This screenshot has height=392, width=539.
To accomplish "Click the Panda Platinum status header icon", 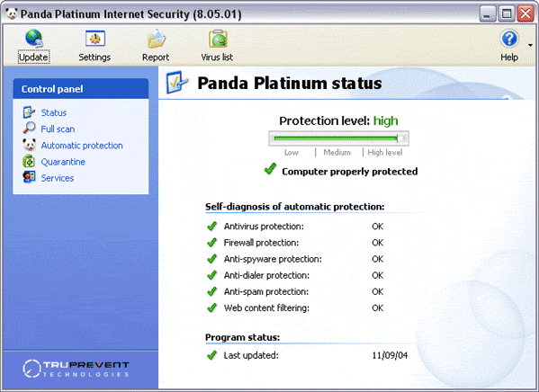I will (177, 82).
